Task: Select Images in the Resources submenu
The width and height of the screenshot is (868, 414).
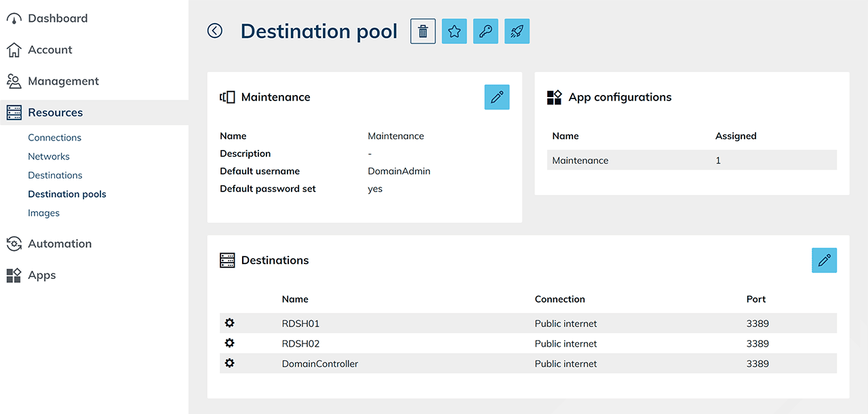Action: [43, 212]
